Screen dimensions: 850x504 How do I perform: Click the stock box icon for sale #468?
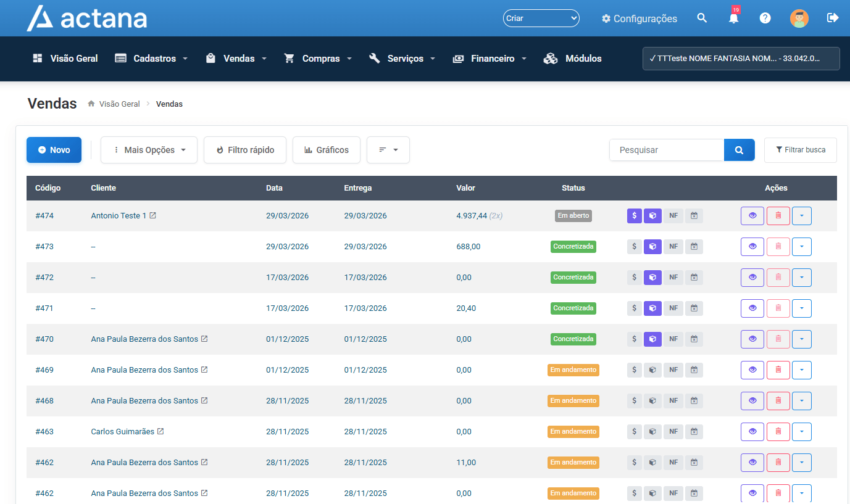click(652, 401)
